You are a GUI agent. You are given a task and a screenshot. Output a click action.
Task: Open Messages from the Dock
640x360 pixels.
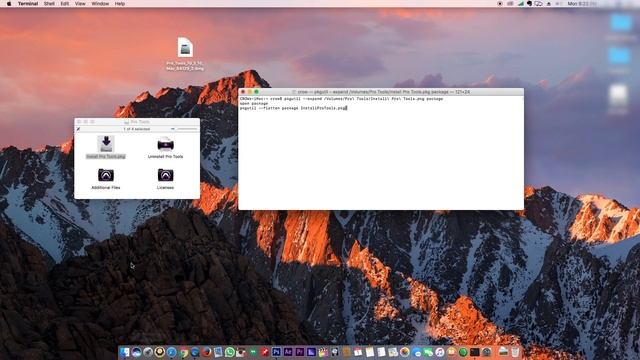tap(418, 352)
